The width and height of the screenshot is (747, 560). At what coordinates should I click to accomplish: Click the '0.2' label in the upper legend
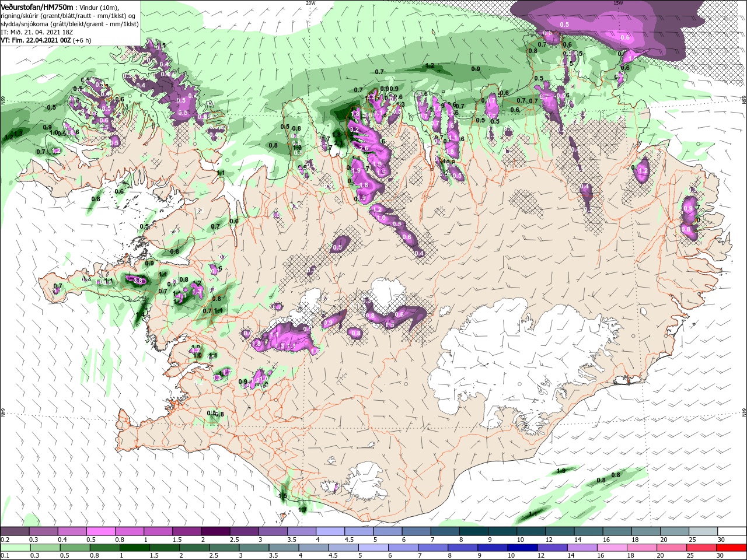tap(5, 540)
